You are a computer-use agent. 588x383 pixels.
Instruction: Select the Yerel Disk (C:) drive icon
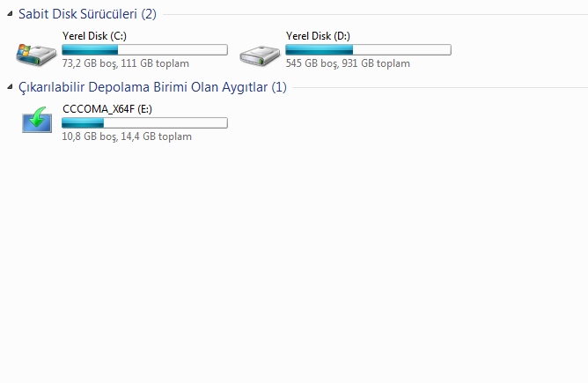click(37, 53)
